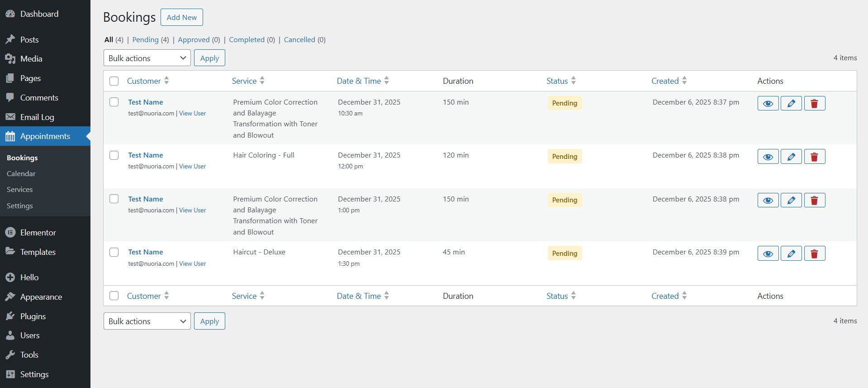868x388 pixels.
Task: Click the Appointments calendar icon
Action: click(x=10, y=136)
